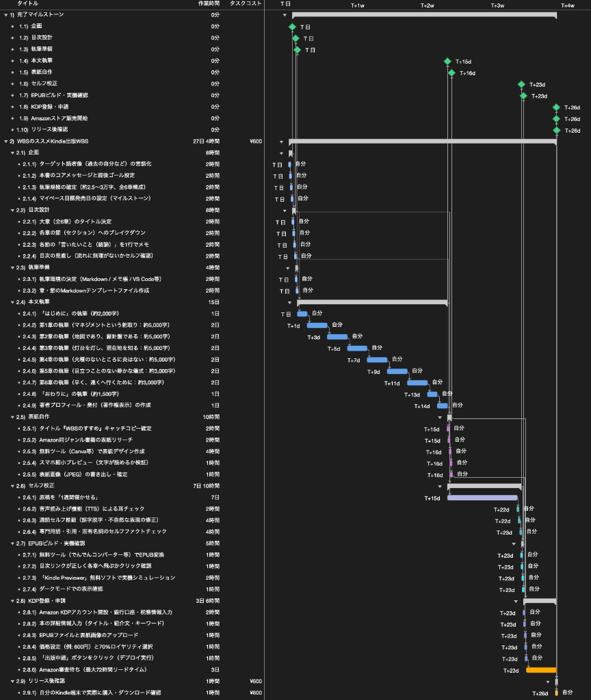Click the 作業時間 column header
Screen dimensions: 591x700
pyautogui.click(x=209, y=3)
